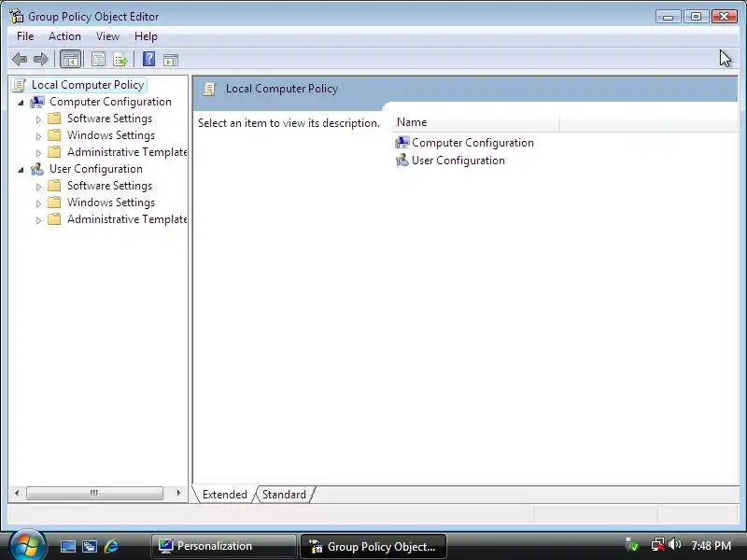Switch to Personalization taskbar button
747x560 pixels.
pyautogui.click(x=224, y=546)
